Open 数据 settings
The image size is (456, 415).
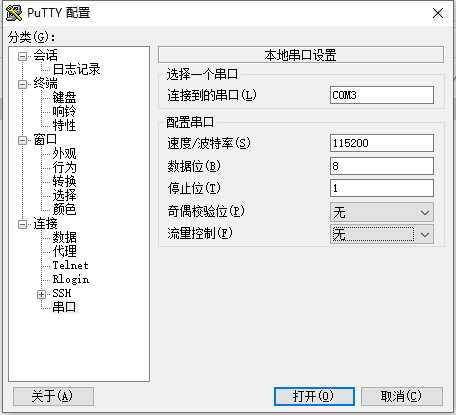(64, 237)
